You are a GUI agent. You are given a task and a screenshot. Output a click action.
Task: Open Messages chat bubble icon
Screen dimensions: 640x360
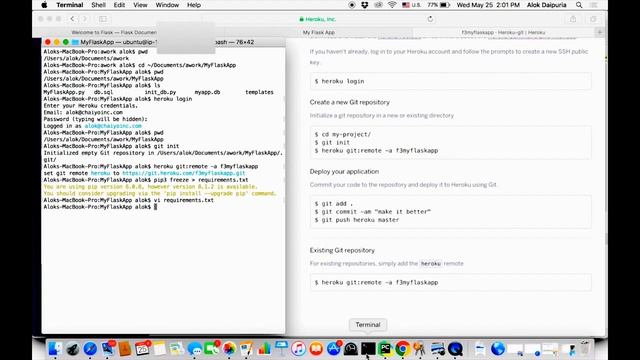point(195,349)
